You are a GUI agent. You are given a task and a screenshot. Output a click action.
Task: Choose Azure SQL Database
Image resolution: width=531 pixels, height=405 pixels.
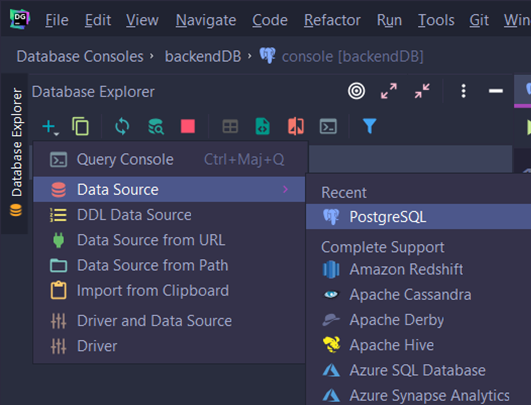419,370
